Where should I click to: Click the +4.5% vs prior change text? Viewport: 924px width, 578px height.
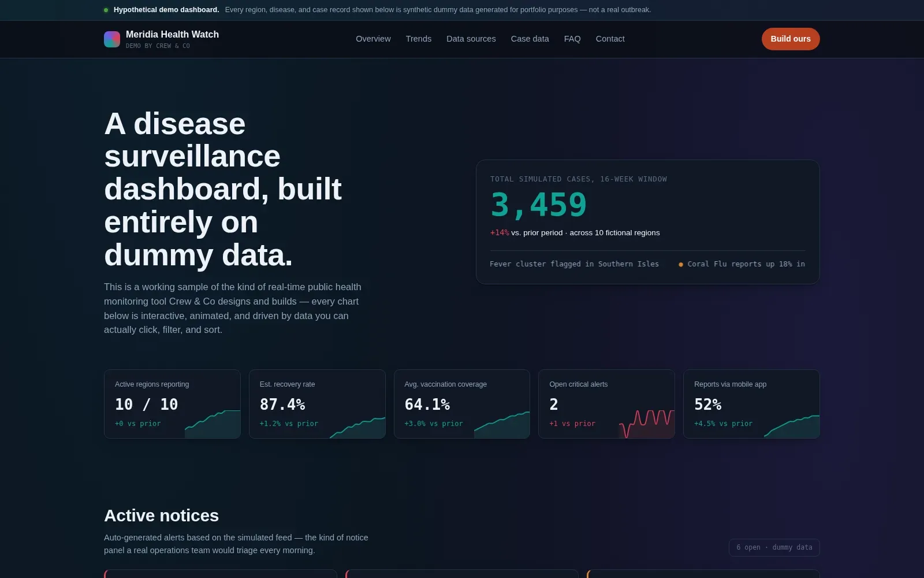pos(724,424)
